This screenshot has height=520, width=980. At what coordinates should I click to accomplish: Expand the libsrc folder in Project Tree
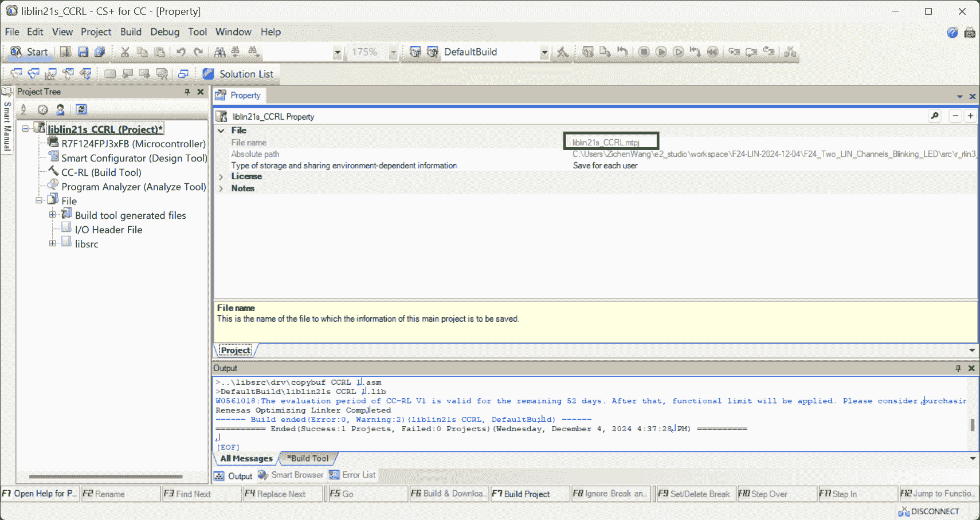(x=53, y=243)
